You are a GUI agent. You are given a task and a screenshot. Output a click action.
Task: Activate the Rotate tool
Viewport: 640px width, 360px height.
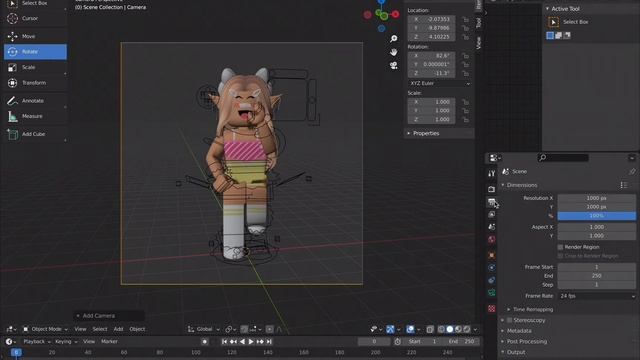click(x=35, y=52)
